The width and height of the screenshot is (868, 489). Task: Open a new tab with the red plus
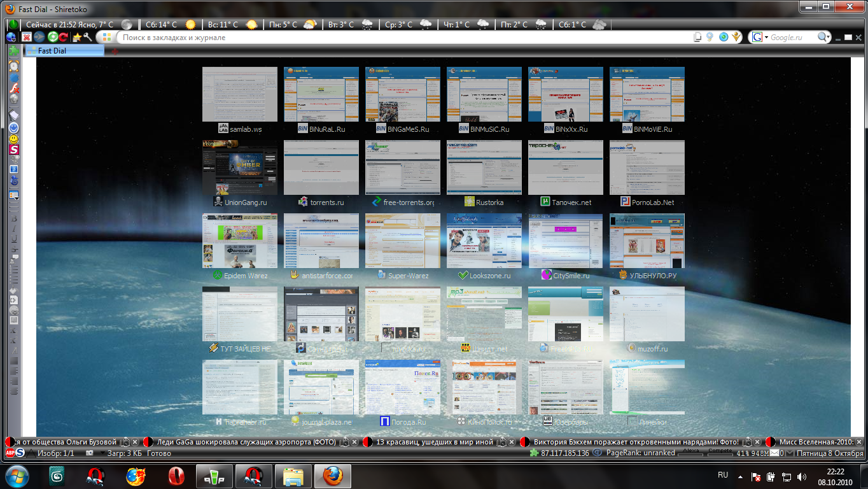coord(115,51)
